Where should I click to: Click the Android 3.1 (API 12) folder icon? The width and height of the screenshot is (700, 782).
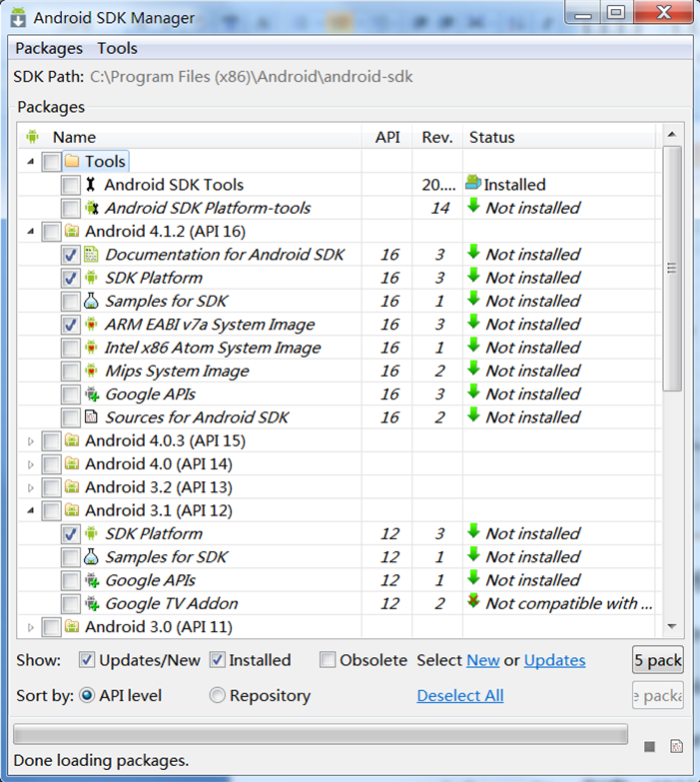pos(72,510)
